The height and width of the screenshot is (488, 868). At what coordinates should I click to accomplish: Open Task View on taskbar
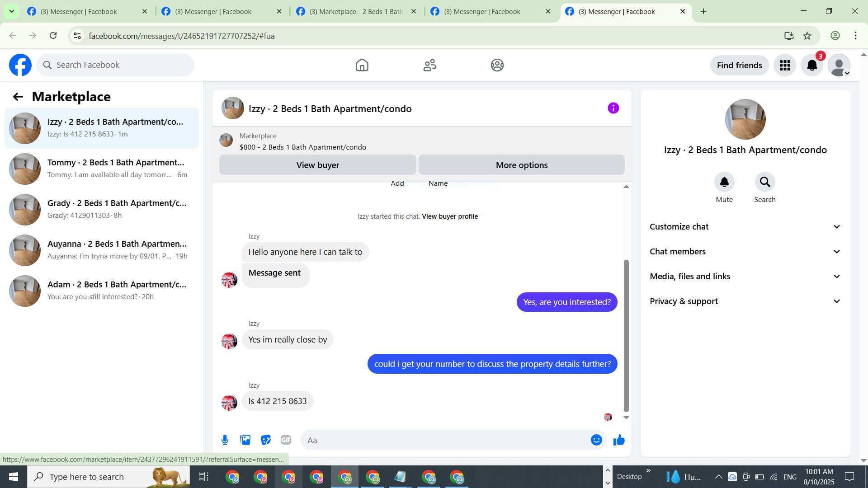[203, 477]
